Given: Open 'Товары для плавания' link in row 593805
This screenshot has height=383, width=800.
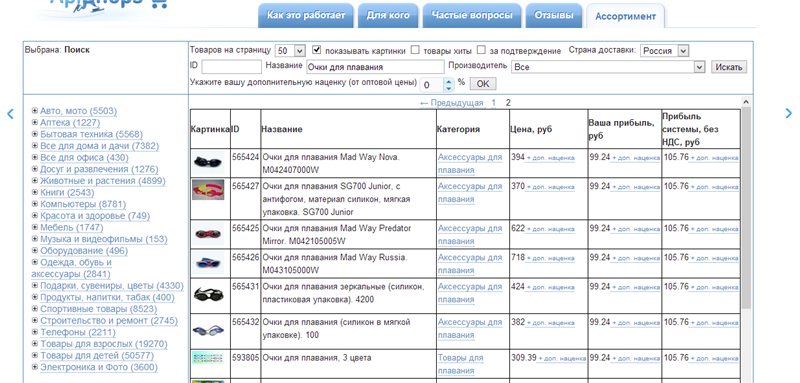Looking at the screenshot, I should click(460, 364).
